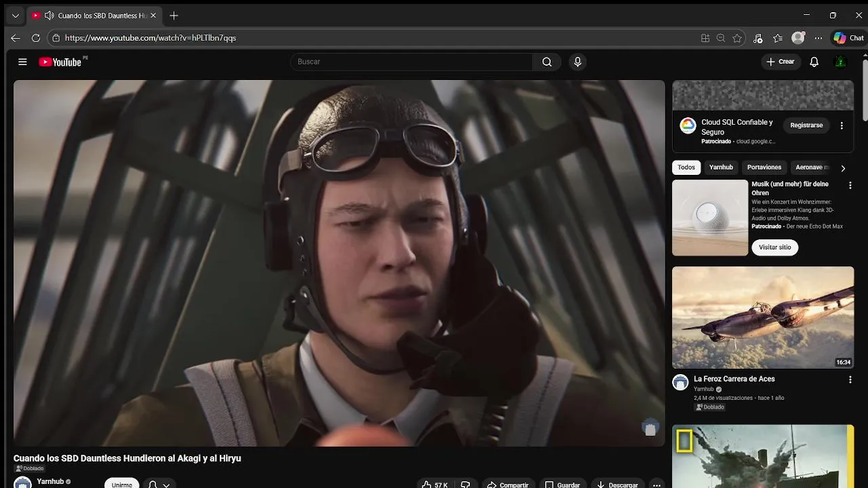868x488 pixels.
Task: Open the tab actions dropdown arrow
Action: [x=15, y=16]
